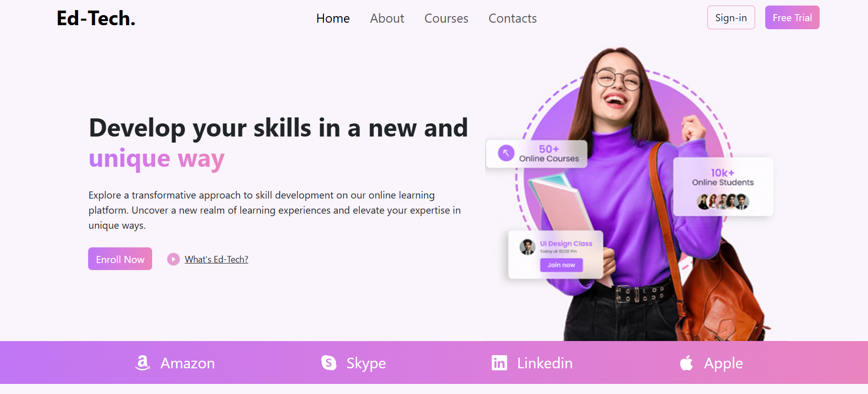Click the Ed-Tech. site logo
868x394 pixels.
click(x=96, y=19)
